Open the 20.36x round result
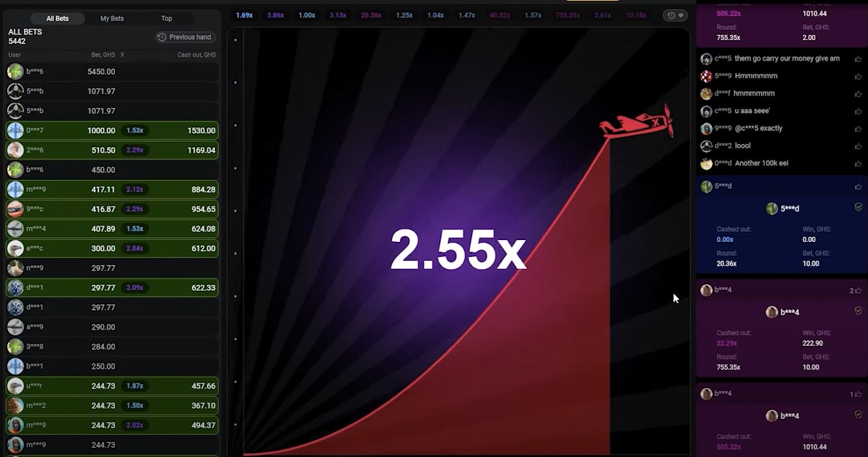 coord(372,15)
